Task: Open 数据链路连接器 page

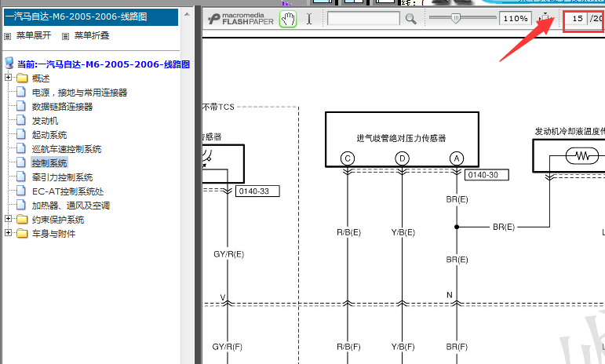Action: coord(63,107)
